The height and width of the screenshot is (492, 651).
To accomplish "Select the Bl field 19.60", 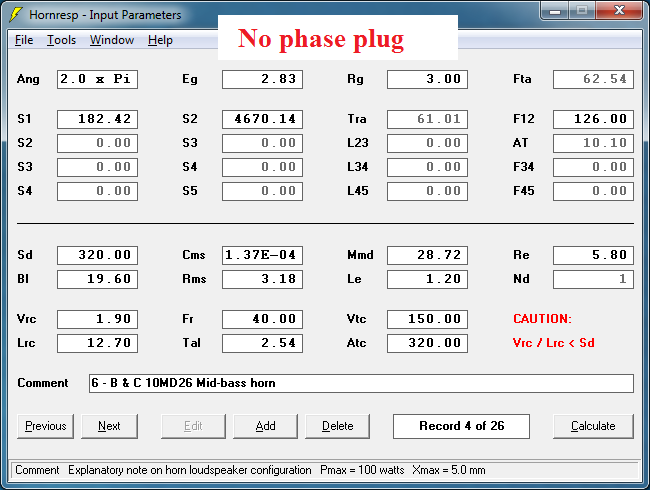I will 97,279.
